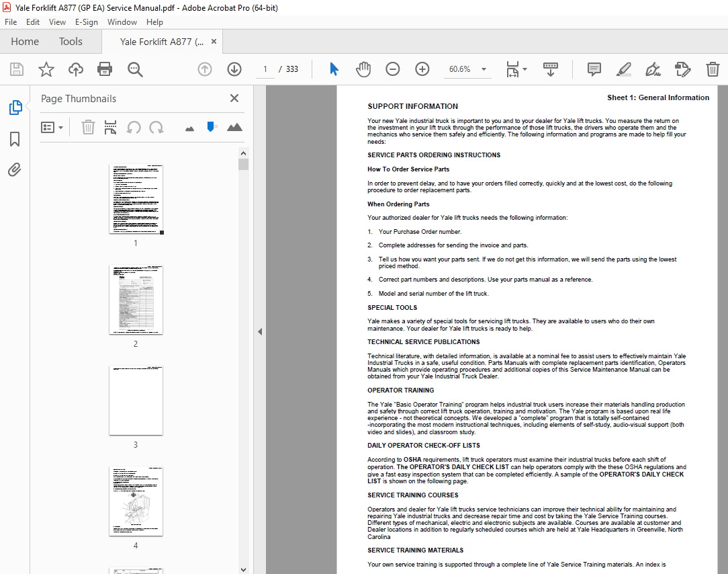Viewport: 728px width, 574px height.
Task: Open the Edit menu
Action: [x=32, y=22]
